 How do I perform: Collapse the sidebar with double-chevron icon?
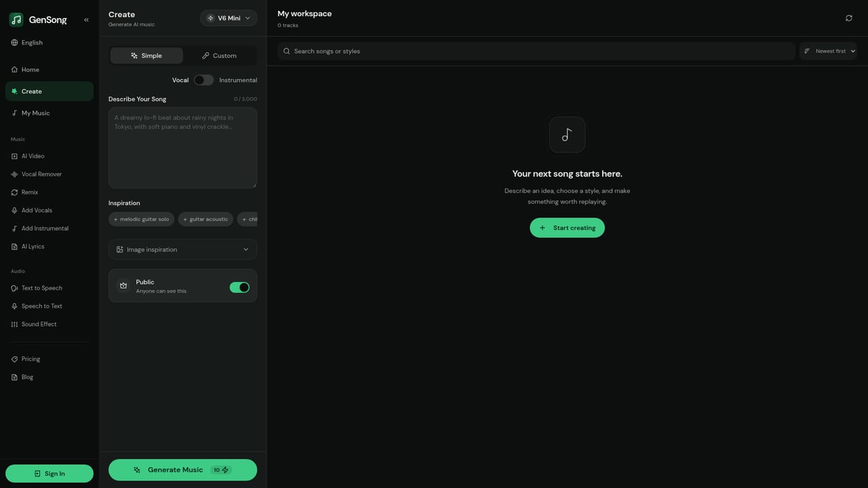pyautogui.click(x=86, y=20)
